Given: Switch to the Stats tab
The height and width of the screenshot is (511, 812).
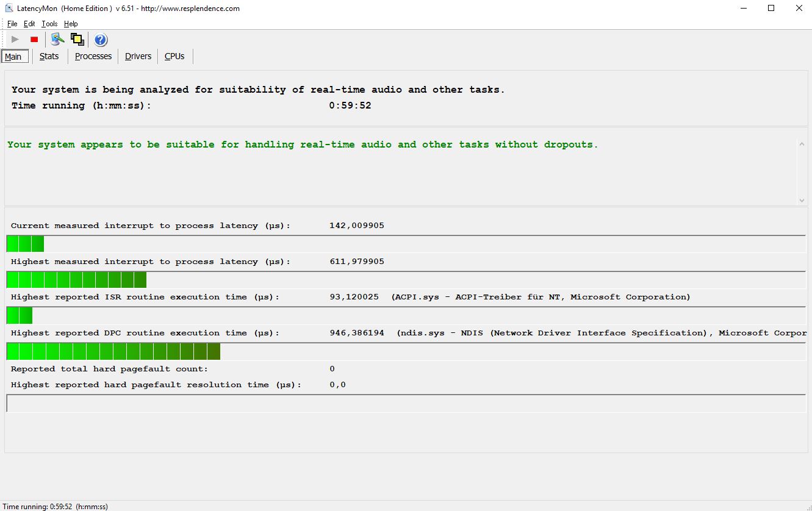Looking at the screenshot, I should click(x=49, y=56).
